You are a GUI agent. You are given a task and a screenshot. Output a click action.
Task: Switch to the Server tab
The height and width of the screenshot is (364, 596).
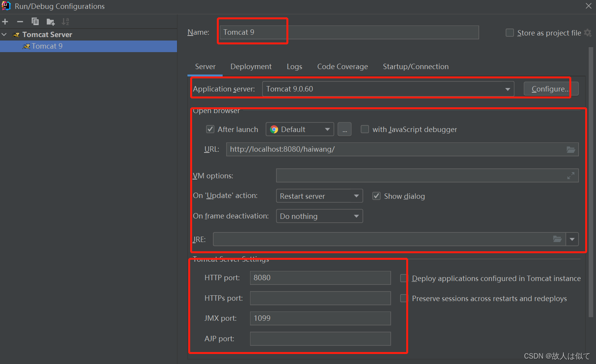tap(205, 66)
